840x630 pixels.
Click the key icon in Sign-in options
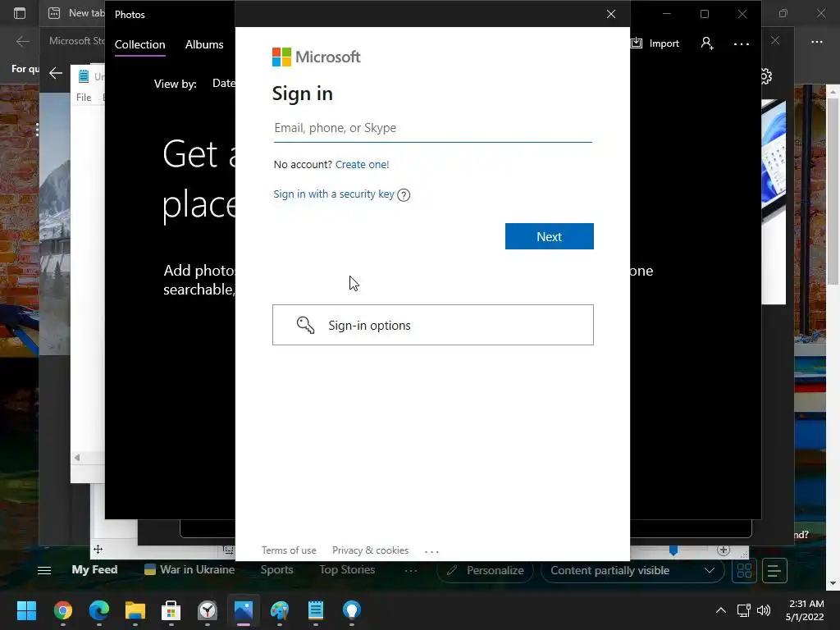pos(305,325)
